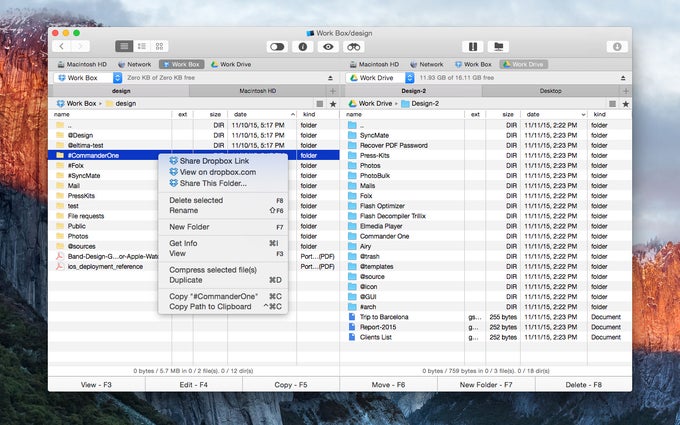Click the archive compress icon in toolbar

472,46
